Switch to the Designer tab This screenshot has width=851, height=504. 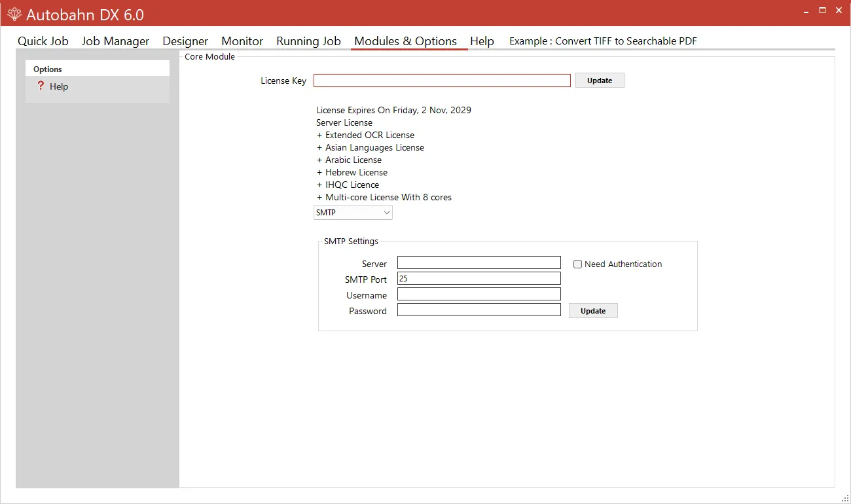(185, 41)
